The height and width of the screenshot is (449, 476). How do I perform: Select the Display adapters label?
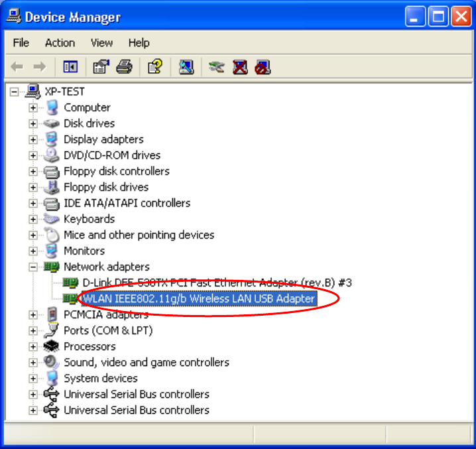pos(103,139)
